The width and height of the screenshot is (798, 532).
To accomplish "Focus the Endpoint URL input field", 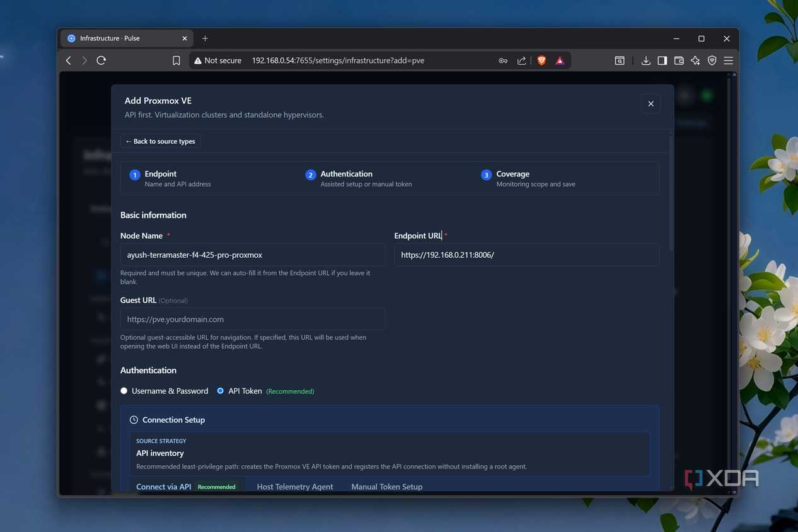I will [x=526, y=255].
